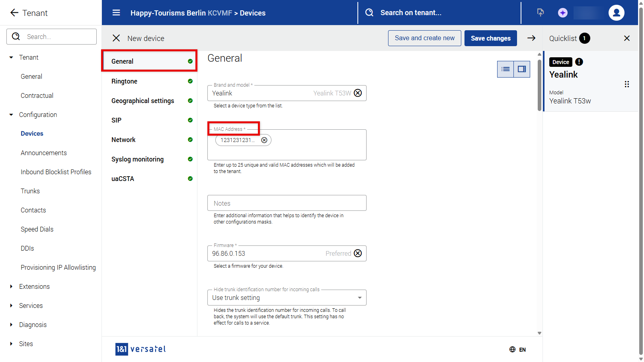Switch to side panel view layout
Screen dimensions: 644x362
(x=522, y=69)
